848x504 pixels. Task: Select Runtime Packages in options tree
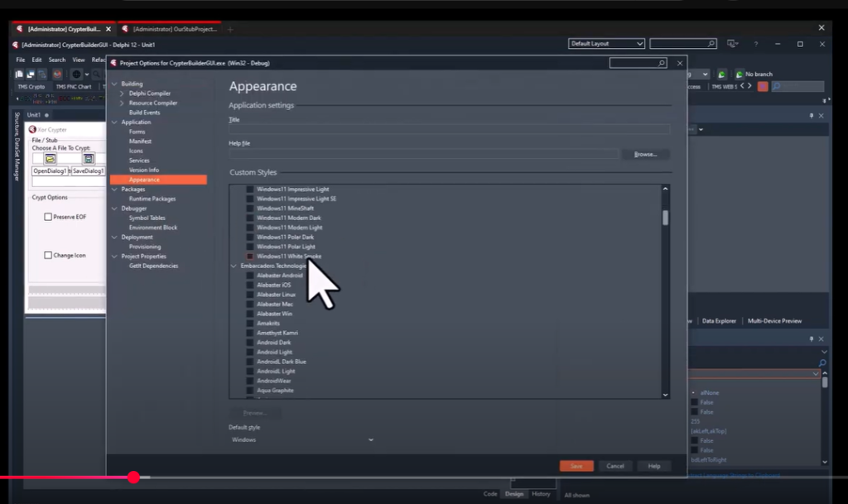[152, 199]
